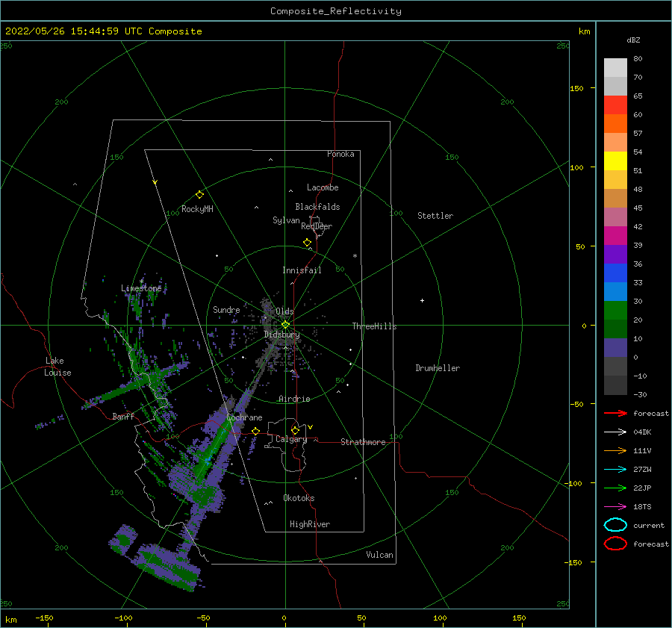Click the red forecast arrow in legend
The width and height of the screenshot is (672, 628).
pos(615,413)
